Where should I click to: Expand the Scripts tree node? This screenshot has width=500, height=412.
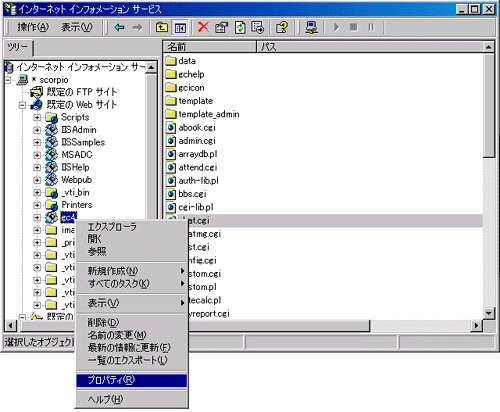[x=37, y=117]
